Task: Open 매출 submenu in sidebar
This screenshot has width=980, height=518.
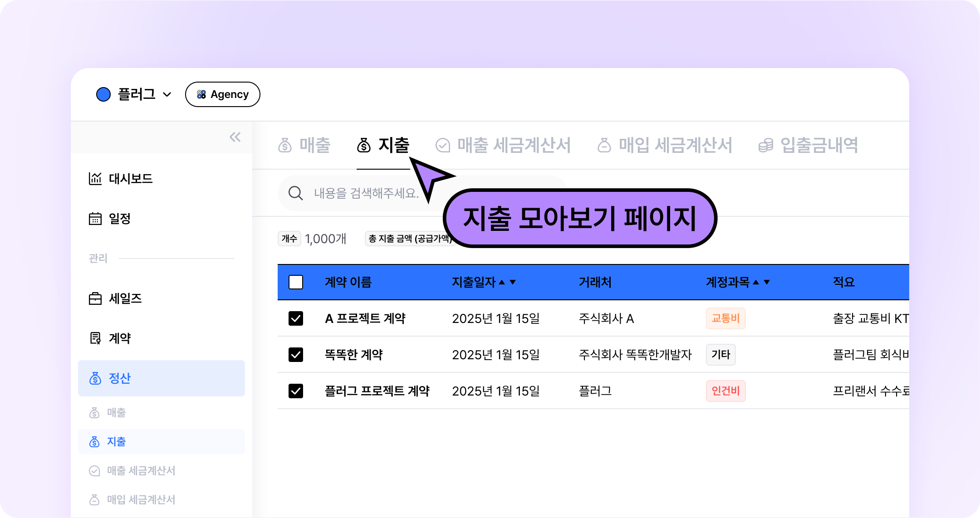Action: 116,413
